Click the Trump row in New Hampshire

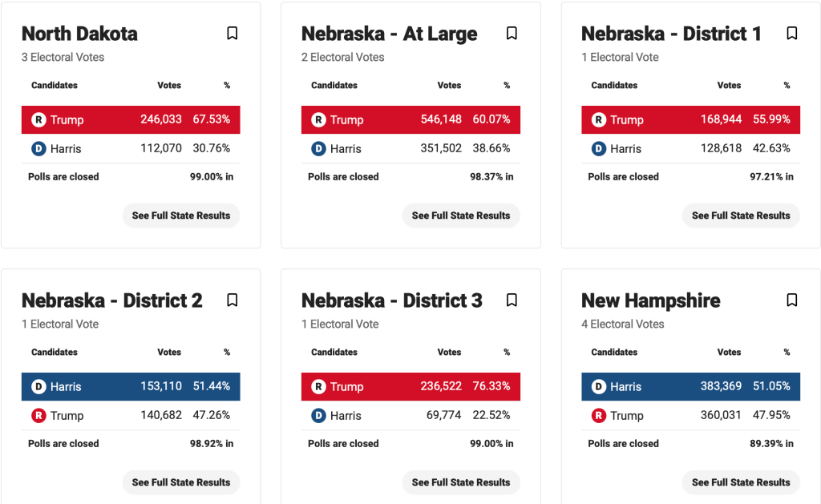(690, 416)
